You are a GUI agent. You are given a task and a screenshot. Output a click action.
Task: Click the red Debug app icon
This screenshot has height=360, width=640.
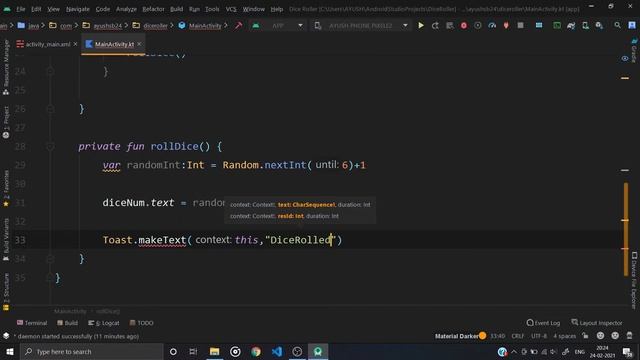click(x=464, y=25)
